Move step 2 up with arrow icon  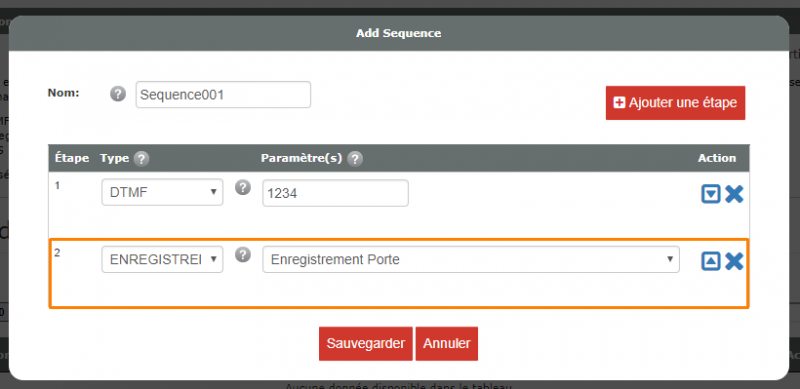pos(711,261)
